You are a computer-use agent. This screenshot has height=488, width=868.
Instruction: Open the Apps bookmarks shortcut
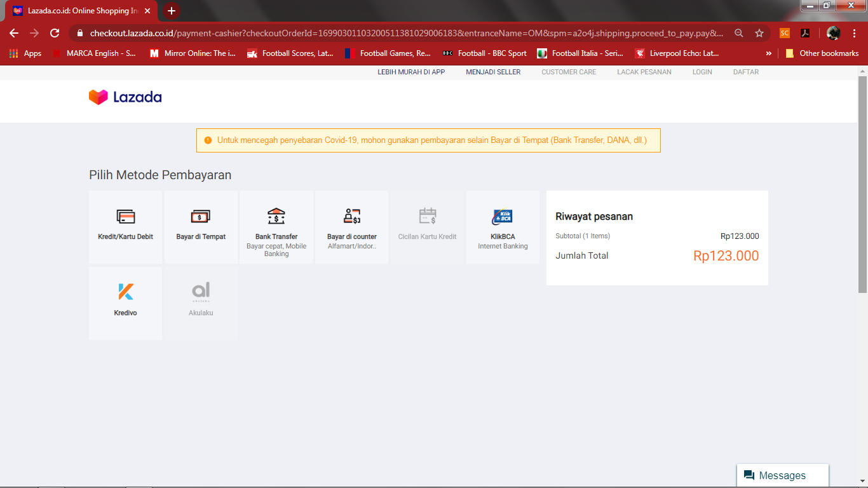[x=25, y=53]
